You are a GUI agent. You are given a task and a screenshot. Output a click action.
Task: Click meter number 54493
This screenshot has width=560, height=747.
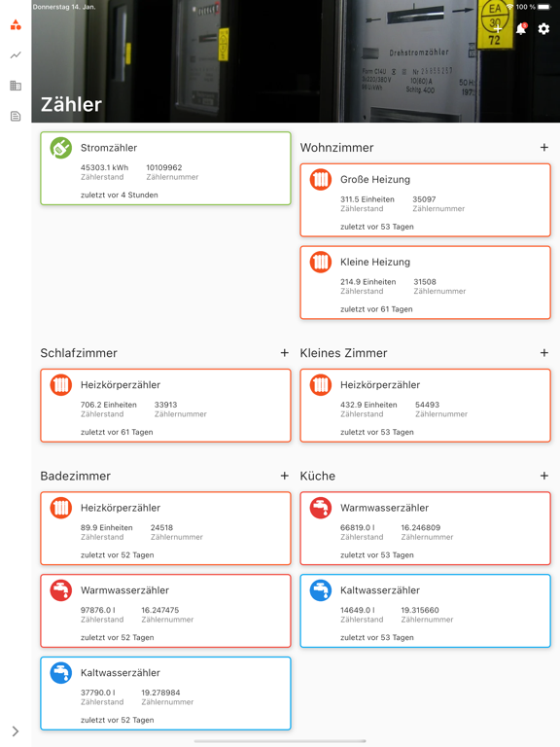click(427, 405)
